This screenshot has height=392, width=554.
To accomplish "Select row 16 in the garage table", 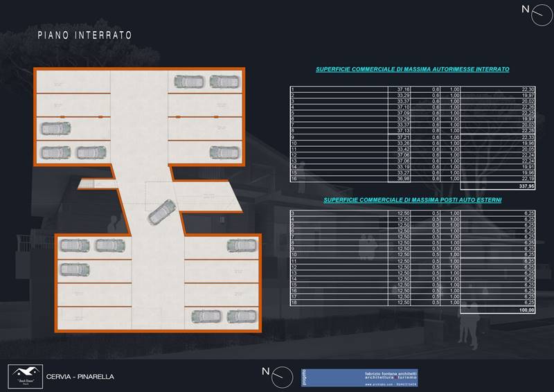I will (412, 179).
